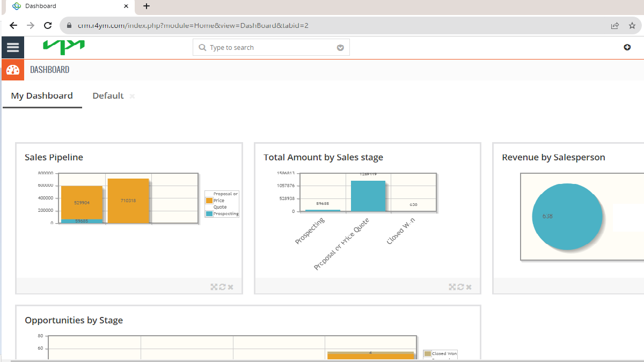644x362 pixels.
Task: Switch to the My Dashboard tab
Action: 42,95
